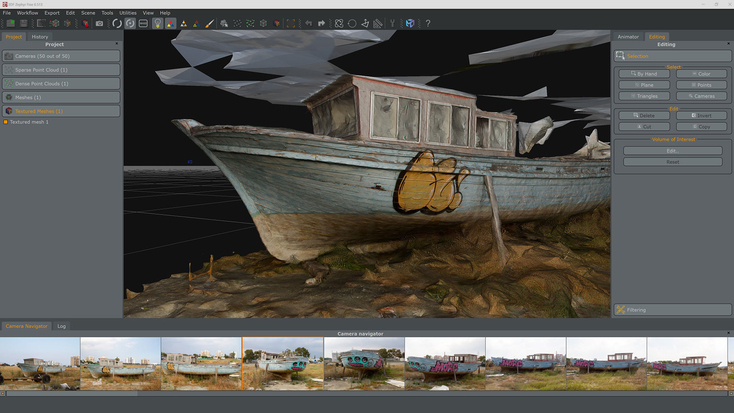Image resolution: width=734 pixels, height=413 pixels.
Task: Click the Invert edit button
Action: pos(701,116)
